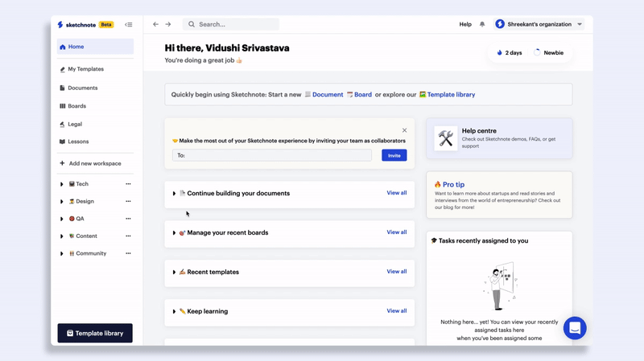View all recent boards
Viewport: 644px width, 361px height.
[397, 232]
